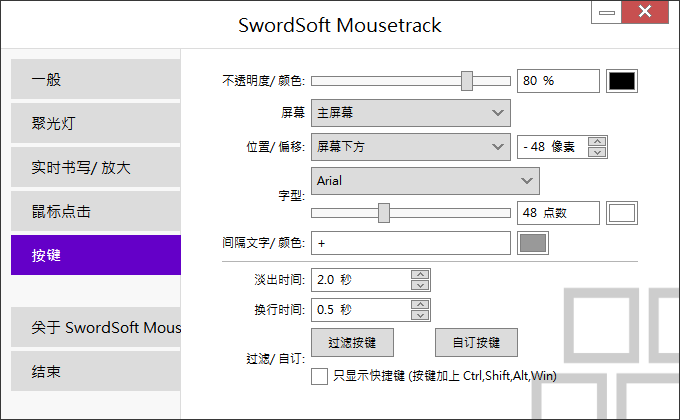Click the 80 % opacity field

[x=558, y=81]
